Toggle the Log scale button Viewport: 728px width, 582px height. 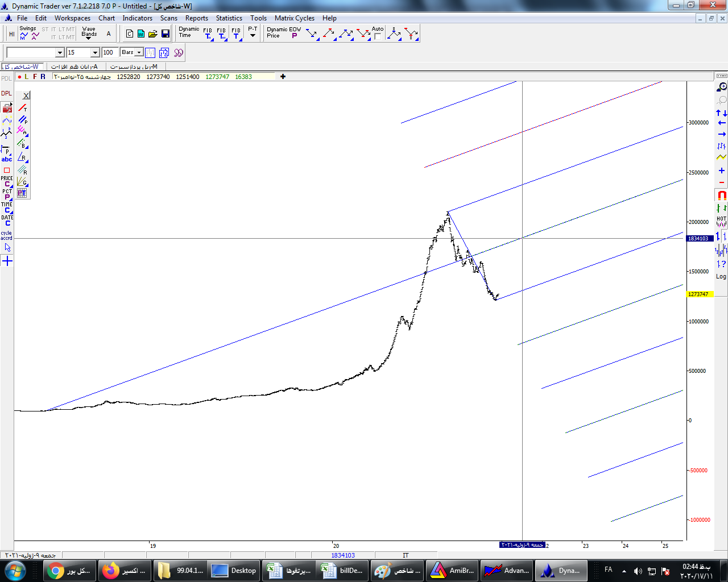click(721, 276)
